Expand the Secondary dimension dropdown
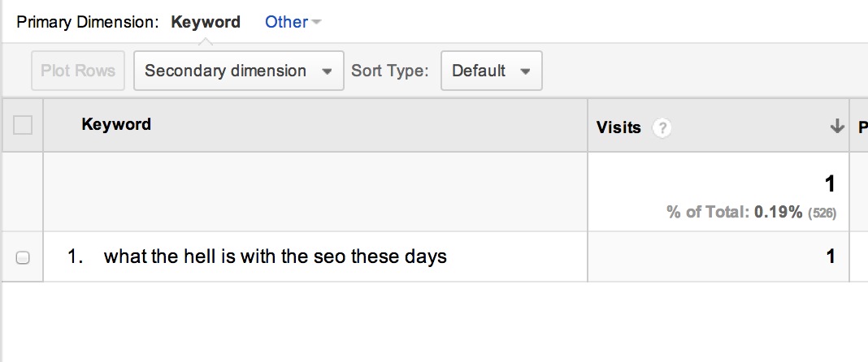The image size is (868, 362). (x=239, y=71)
